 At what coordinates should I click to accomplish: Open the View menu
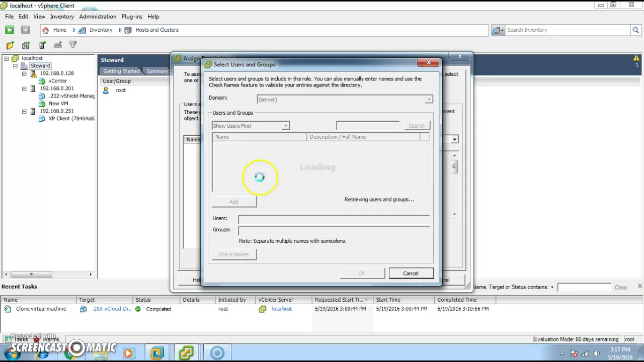pyautogui.click(x=39, y=17)
